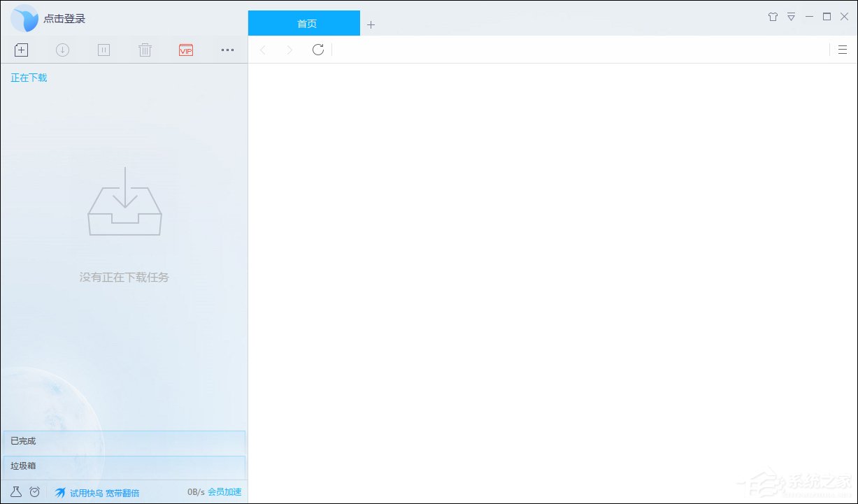Go forward in the browser pane

(289, 50)
